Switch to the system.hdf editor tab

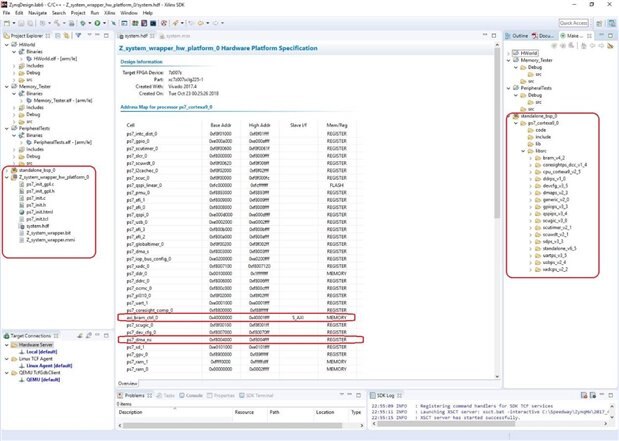click(134, 35)
